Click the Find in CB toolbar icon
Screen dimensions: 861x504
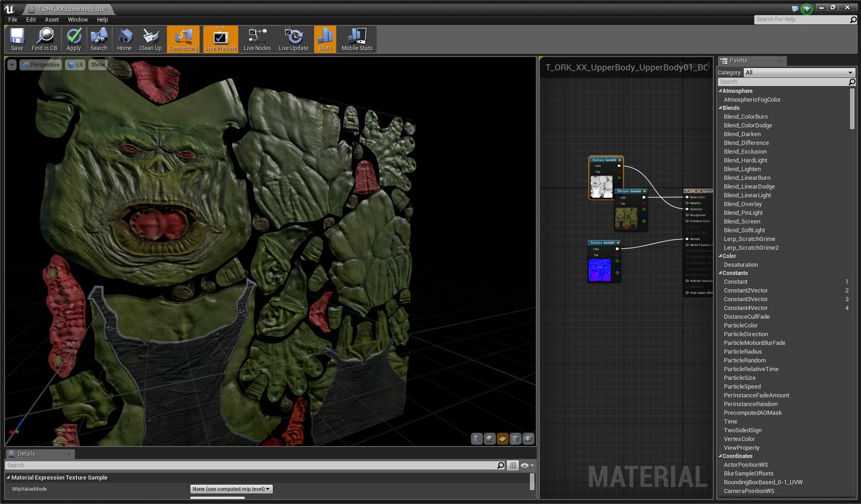coord(45,39)
